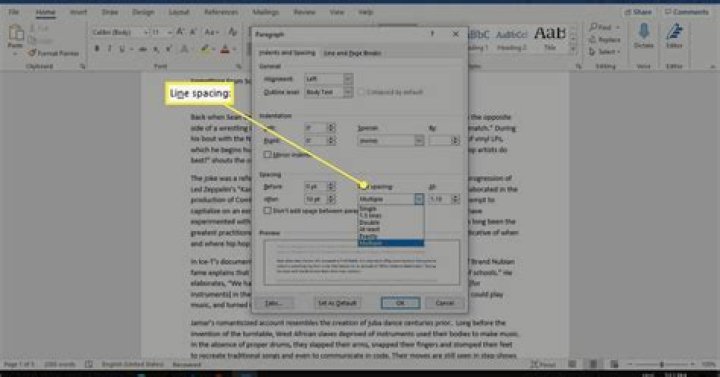This screenshot has width=720, height=377.
Task: Click the status bar zoom slider
Action: (662, 364)
